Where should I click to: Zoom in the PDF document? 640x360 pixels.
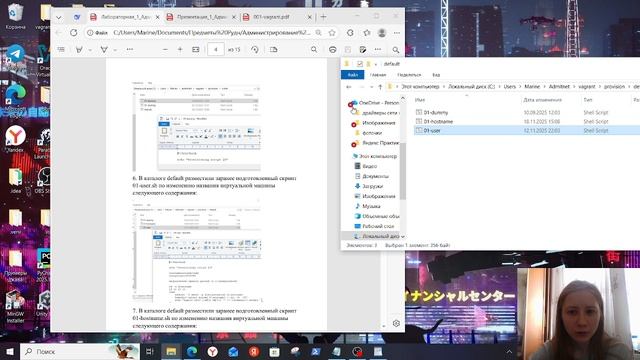pos(180,49)
